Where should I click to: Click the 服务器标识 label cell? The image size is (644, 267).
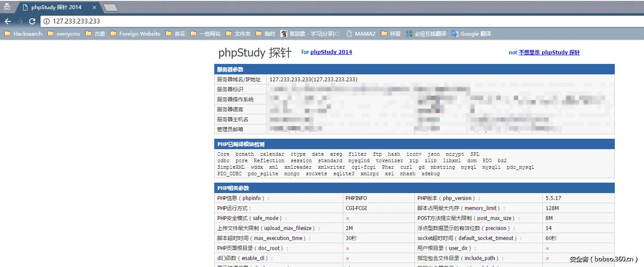pyautogui.click(x=240, y=90)
